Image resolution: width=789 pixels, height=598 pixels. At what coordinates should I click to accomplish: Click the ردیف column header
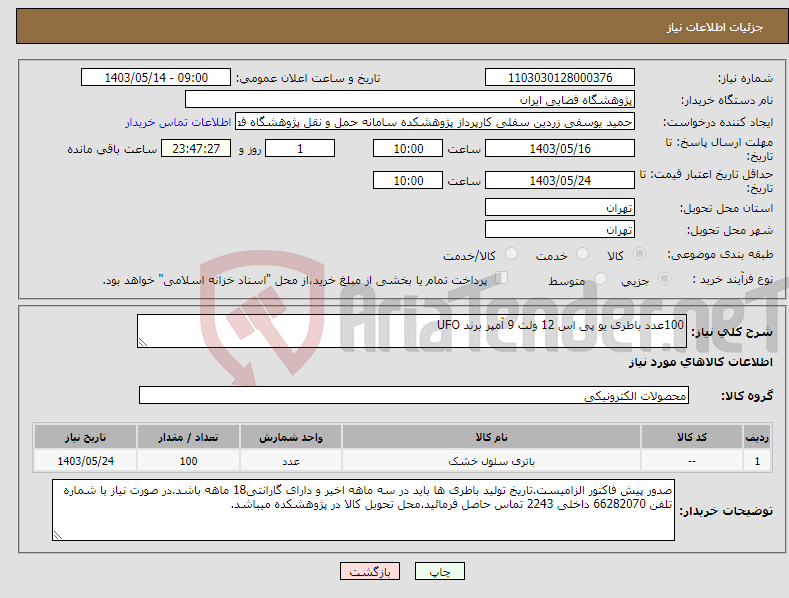click(757, 437)
